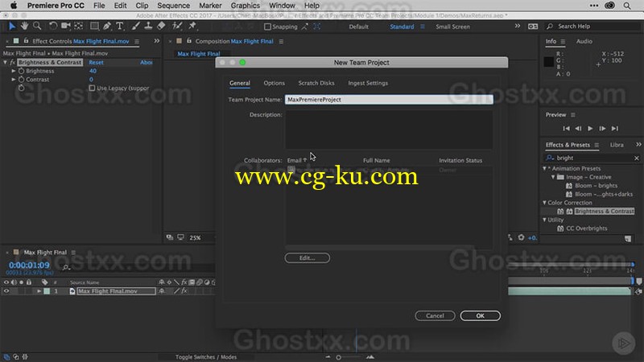
Task: Select the Type tool
Action: [119, 27]
